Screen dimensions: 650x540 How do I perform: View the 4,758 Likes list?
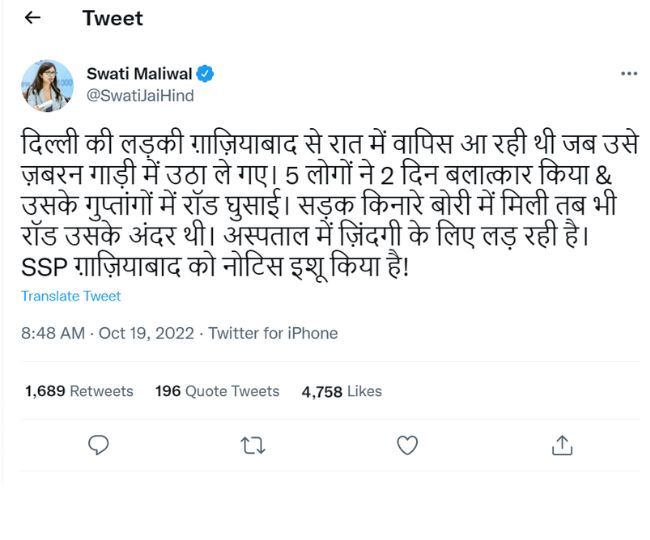341,391
